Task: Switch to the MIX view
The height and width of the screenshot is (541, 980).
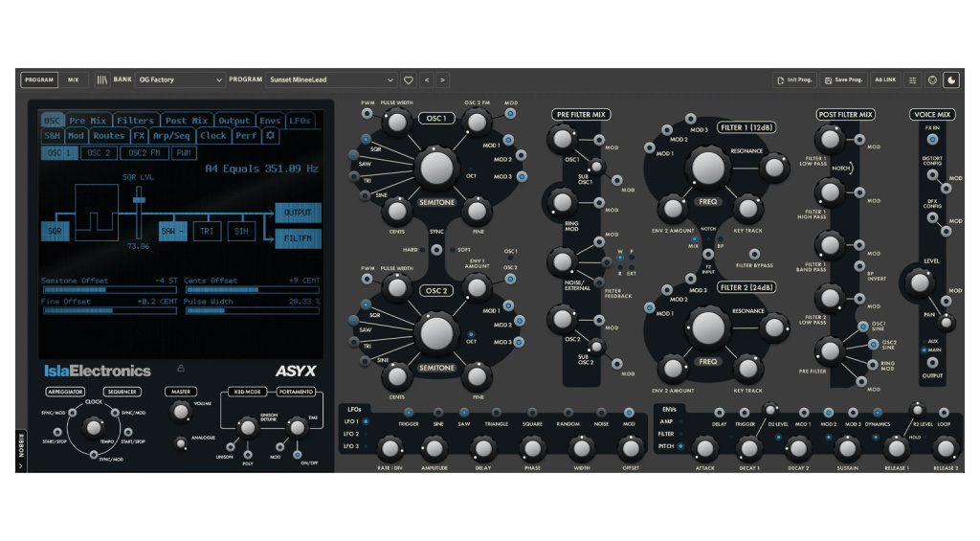Action: pos(73,80)
